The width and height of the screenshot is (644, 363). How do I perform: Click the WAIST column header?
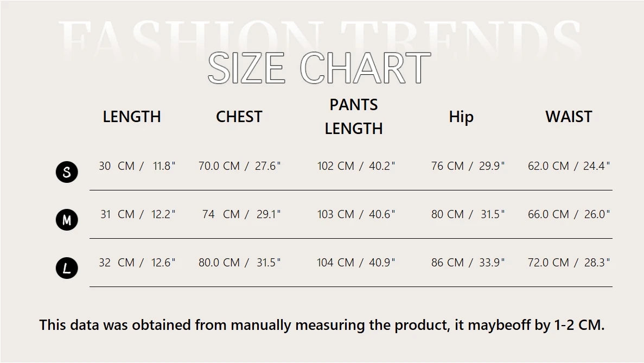point(569,117)
